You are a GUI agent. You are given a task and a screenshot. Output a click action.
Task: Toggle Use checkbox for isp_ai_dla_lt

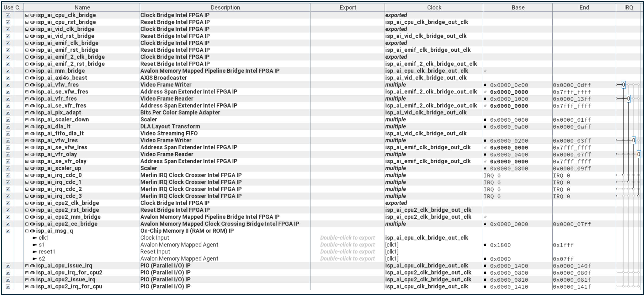8,127
